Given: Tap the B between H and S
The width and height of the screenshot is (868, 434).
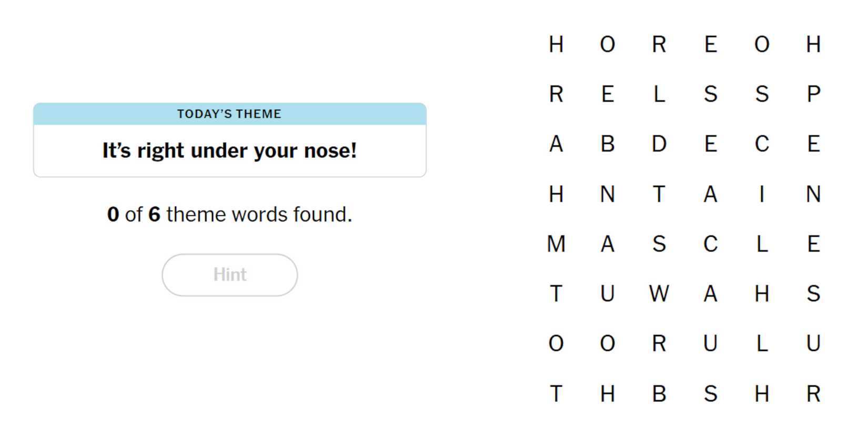Looking at the screenshot, I should click(659, 393).
